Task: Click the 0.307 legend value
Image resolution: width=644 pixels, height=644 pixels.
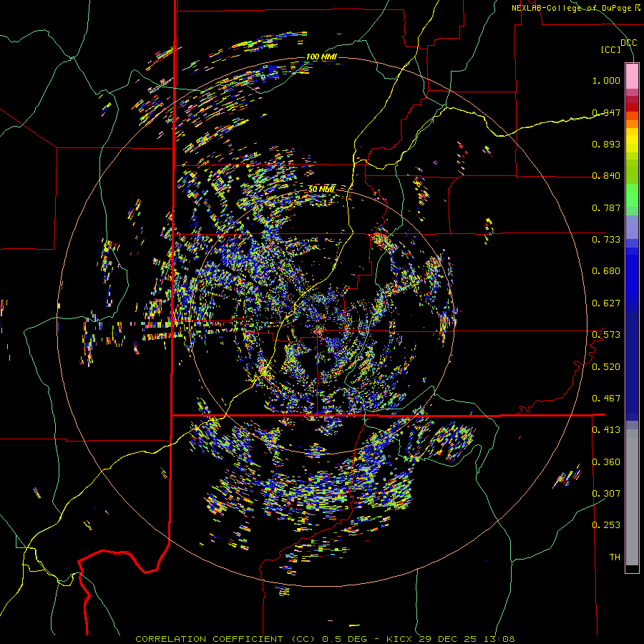Action: coord(606,493)
